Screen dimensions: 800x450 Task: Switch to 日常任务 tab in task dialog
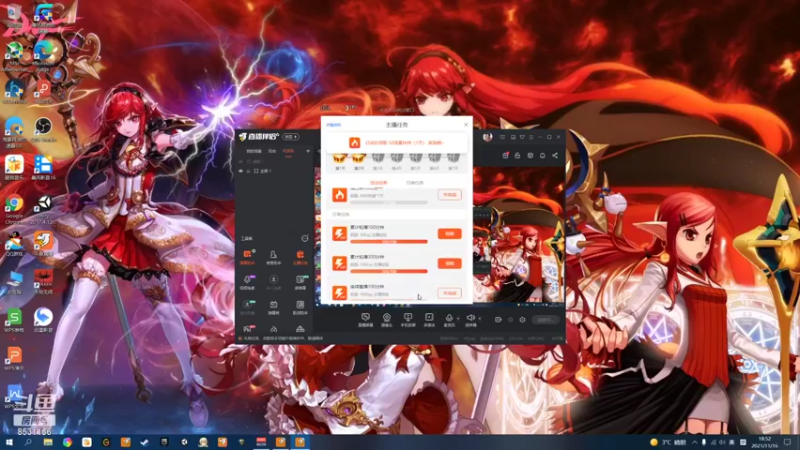(x=414, y=183)
